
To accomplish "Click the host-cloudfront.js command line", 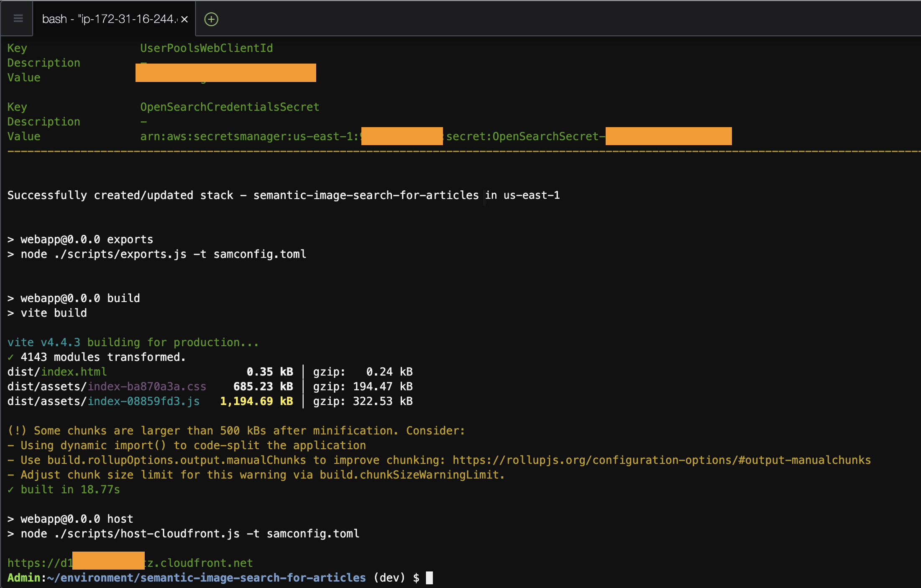I will 190,534.
